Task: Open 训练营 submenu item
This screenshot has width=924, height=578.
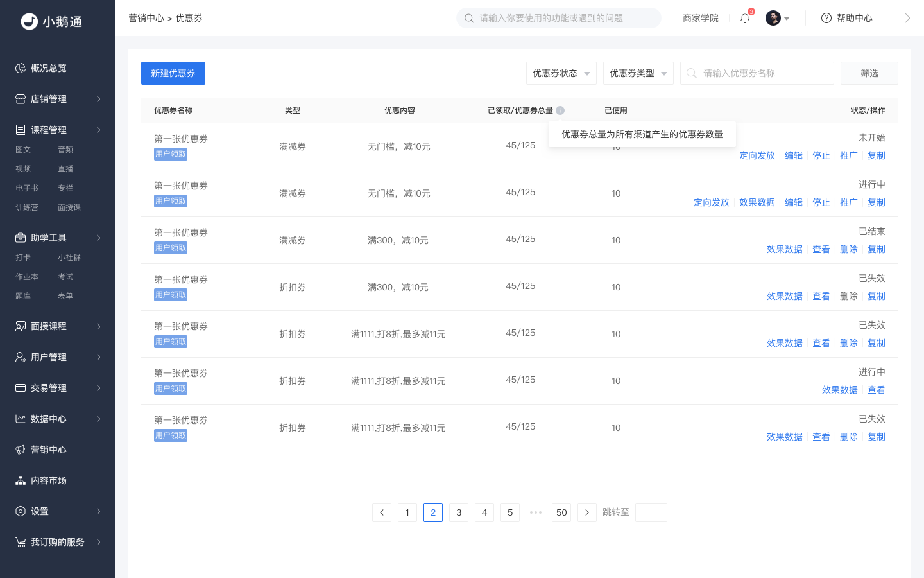Action: (27, 207)
